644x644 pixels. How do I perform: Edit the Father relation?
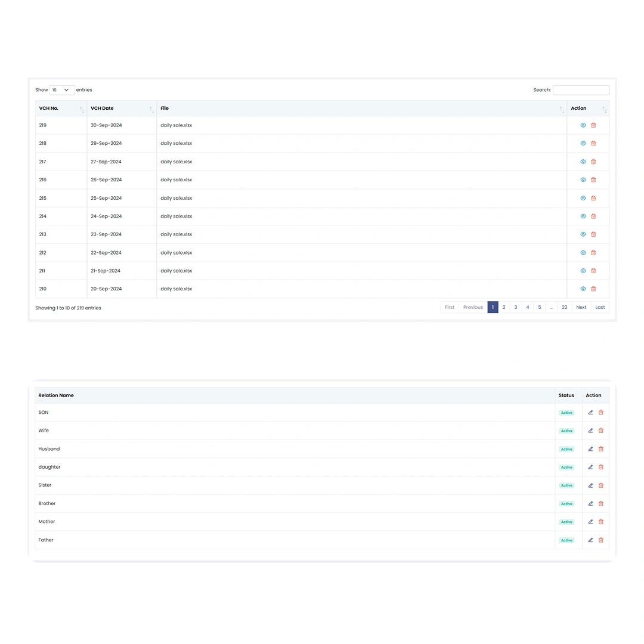(590, 540)
